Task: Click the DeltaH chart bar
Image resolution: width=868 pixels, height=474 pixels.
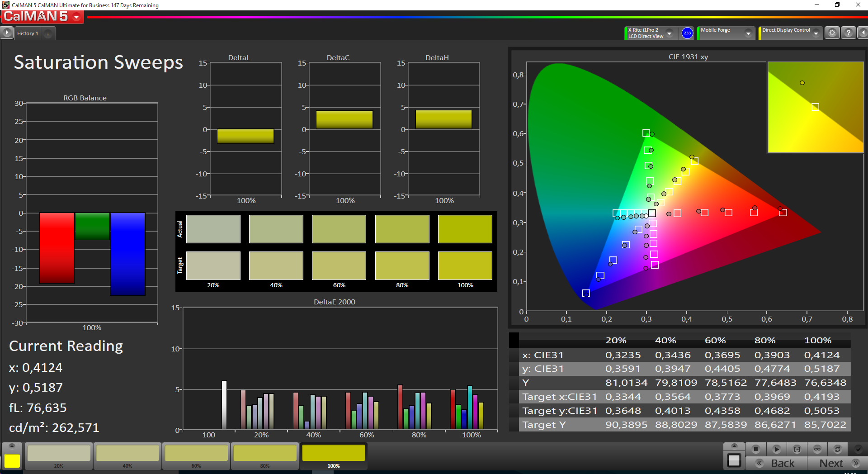Action: [443, 119]
